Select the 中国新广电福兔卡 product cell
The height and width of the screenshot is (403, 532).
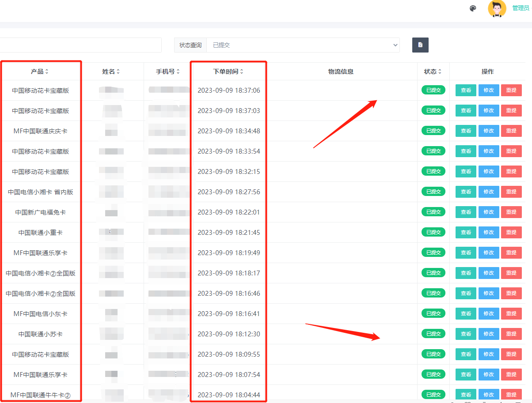coord(41,212)
